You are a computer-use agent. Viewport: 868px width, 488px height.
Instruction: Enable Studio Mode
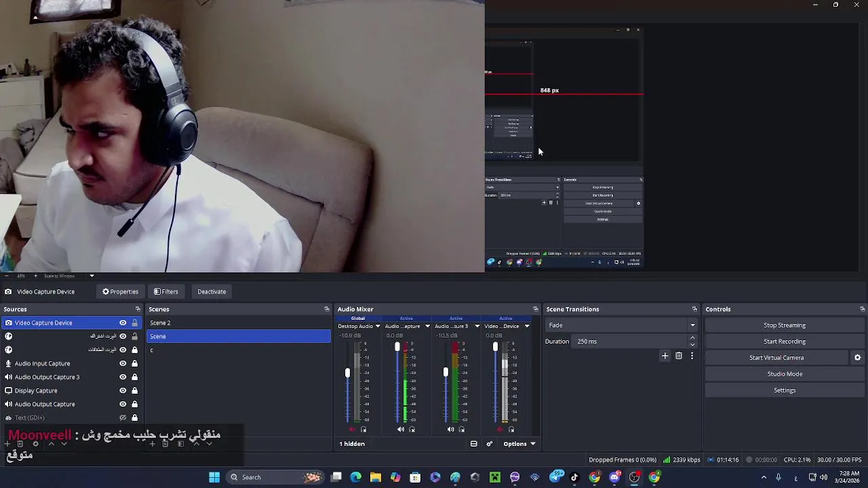click(x=785, y=374)
